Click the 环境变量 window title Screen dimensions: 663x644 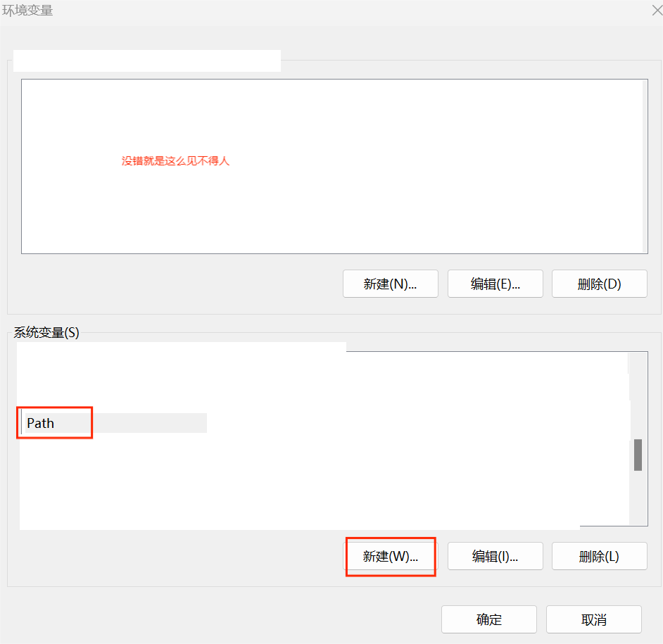(28, 11)
